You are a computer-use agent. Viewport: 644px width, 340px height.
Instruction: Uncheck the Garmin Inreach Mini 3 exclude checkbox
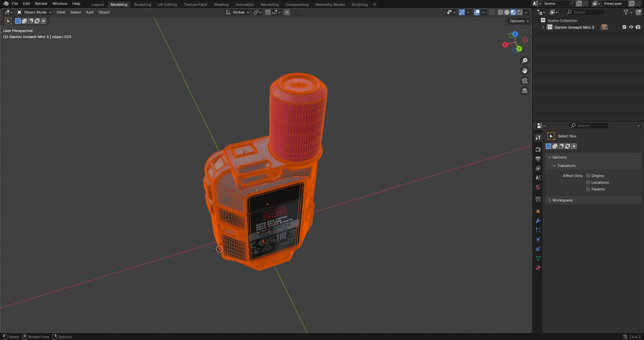pyautogui.click(x=624, y=27)
